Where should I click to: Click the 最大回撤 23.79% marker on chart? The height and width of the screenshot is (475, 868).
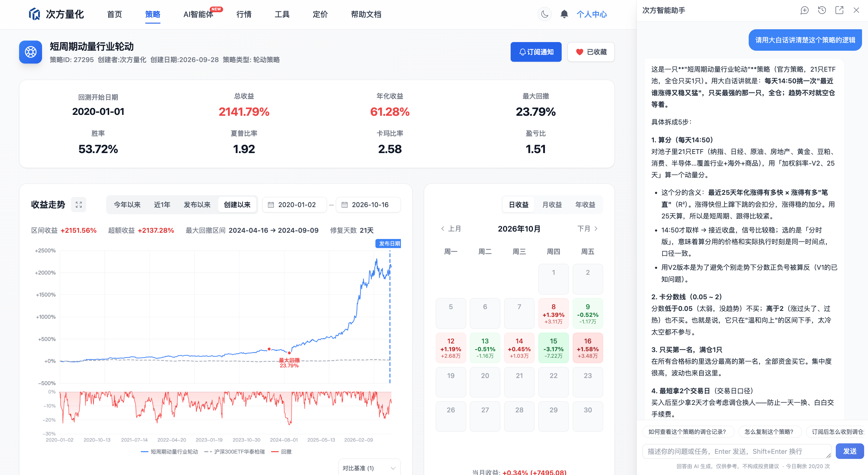click(x=289, y=363)
